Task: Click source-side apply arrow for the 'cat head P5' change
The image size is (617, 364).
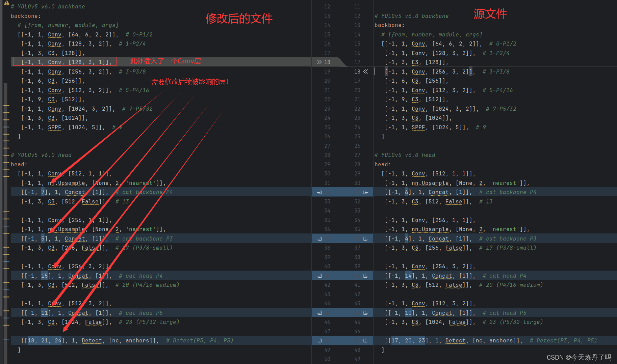Action: [366, 312]
